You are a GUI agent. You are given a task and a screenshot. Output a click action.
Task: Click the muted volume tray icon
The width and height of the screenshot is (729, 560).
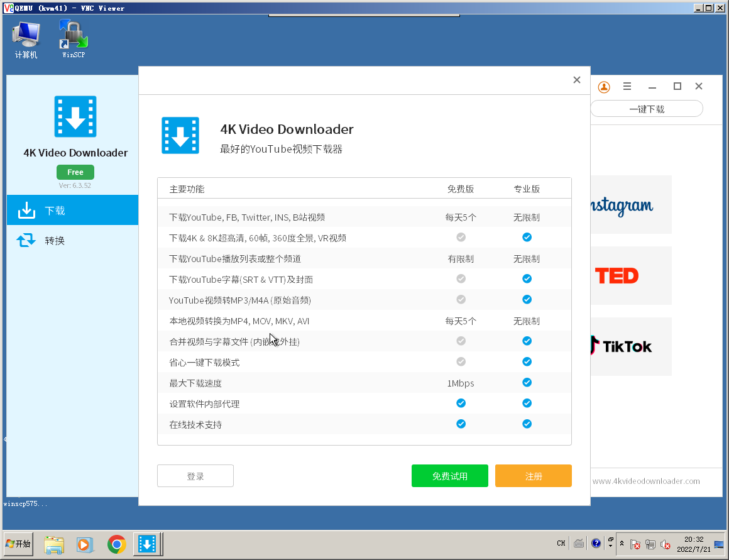pos(666,544)
